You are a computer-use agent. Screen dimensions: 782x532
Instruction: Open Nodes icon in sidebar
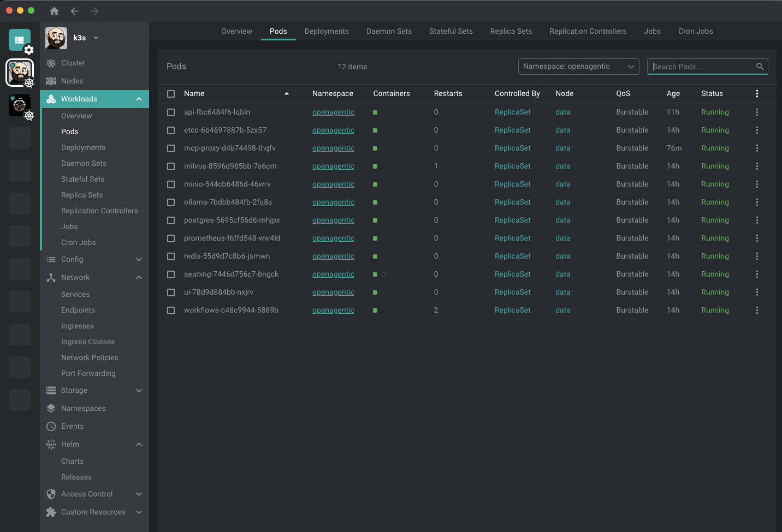tap(51, 81)
